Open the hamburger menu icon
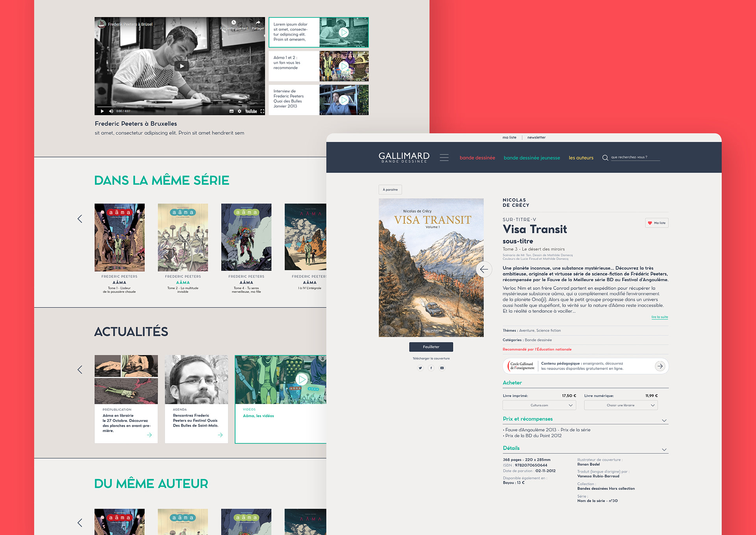The image size is (756, 535). (x=444, y=158)
